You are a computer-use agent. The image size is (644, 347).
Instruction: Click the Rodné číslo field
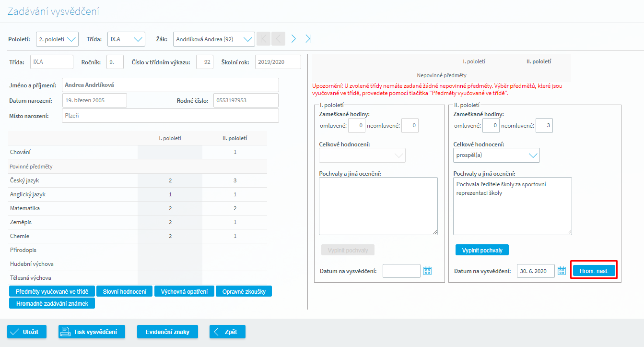(x=246, y=100)
